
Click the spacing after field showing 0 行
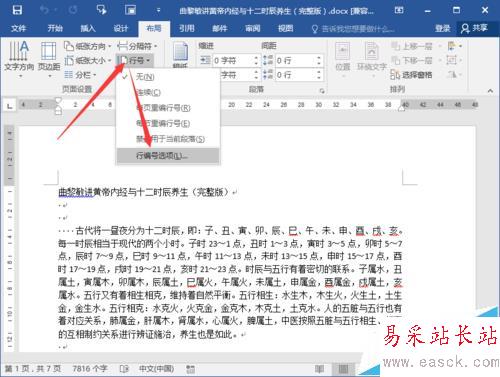point(295,75)
